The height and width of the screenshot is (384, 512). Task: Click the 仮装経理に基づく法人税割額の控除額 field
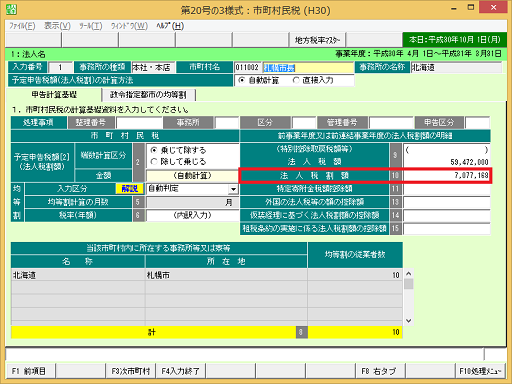point(447,215)
